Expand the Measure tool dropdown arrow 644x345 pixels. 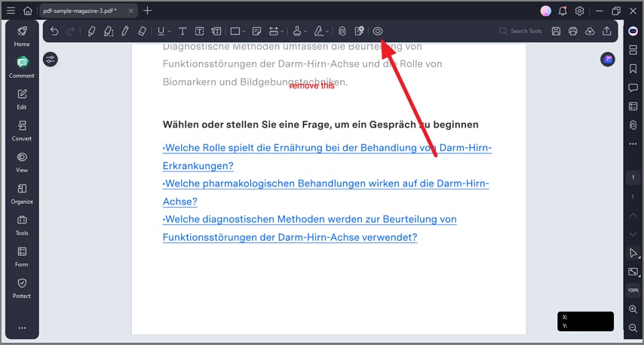tap(282, 31)
